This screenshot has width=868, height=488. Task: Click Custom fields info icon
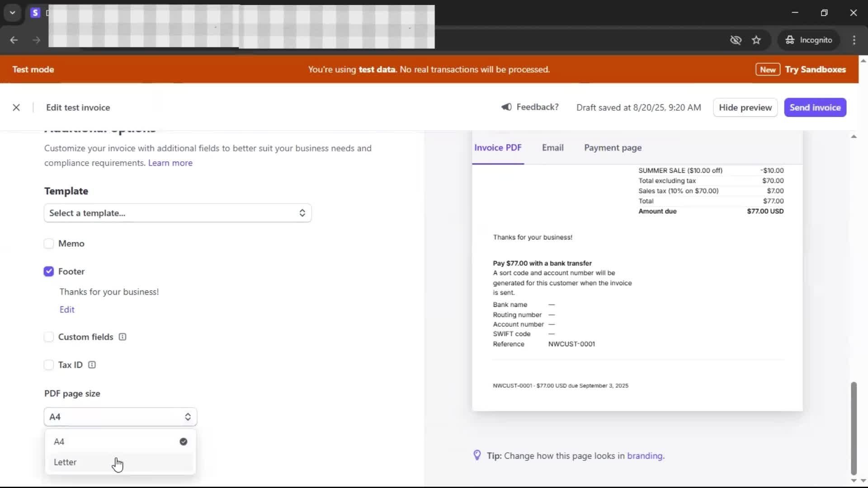(x=123, y=337)
